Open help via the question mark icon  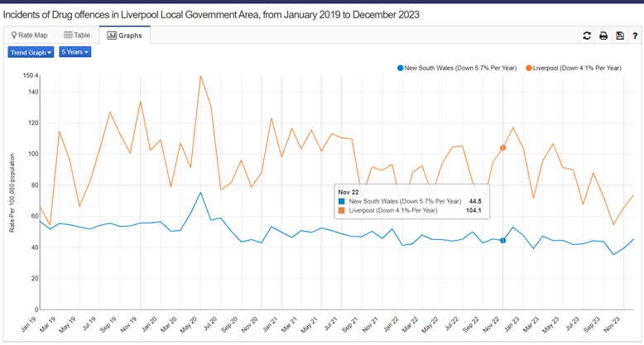[x=635, y=36]
